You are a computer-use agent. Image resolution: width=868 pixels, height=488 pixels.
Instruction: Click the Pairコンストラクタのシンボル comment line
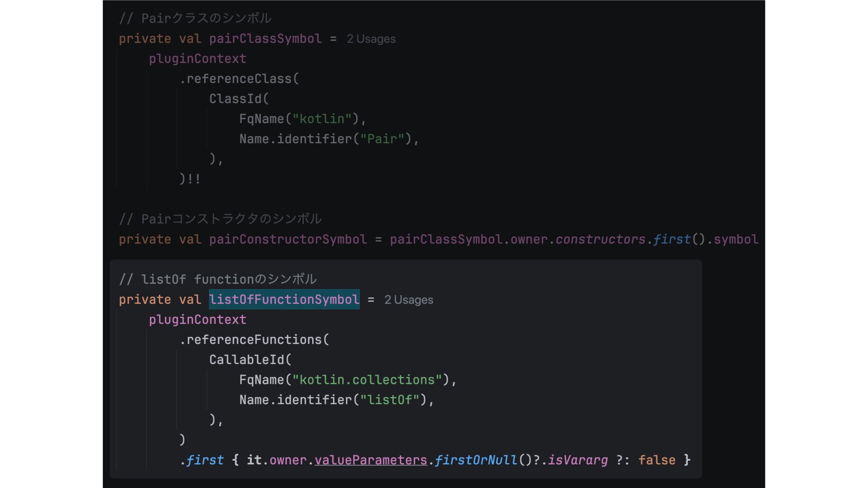click(220, 219)
